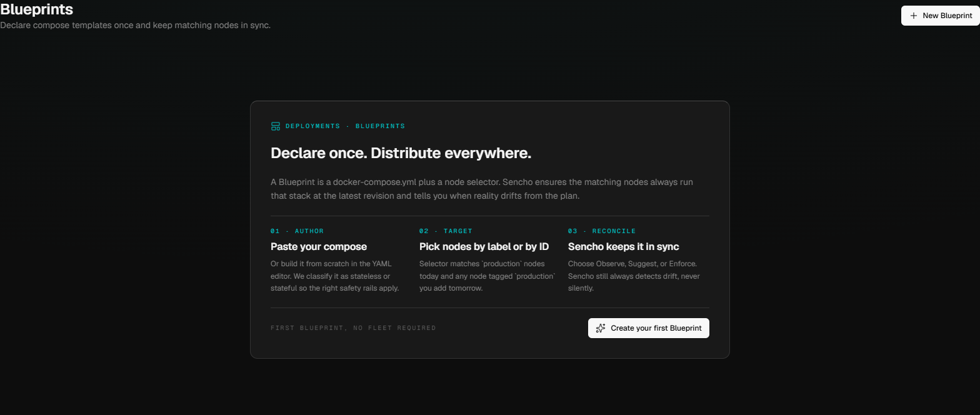The image size is (980, 415).
Task: Click 'Declare compose templates once' subtitle
Action: (135, 26)
